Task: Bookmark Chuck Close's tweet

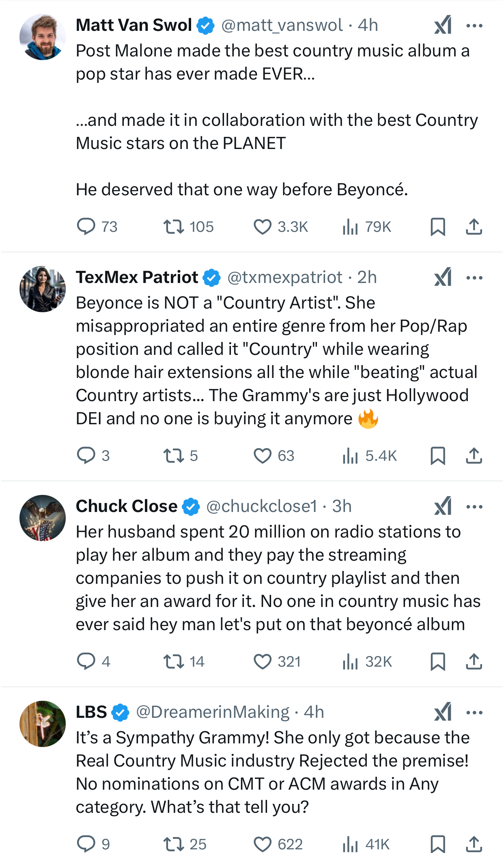Action: tap(438, 661)
